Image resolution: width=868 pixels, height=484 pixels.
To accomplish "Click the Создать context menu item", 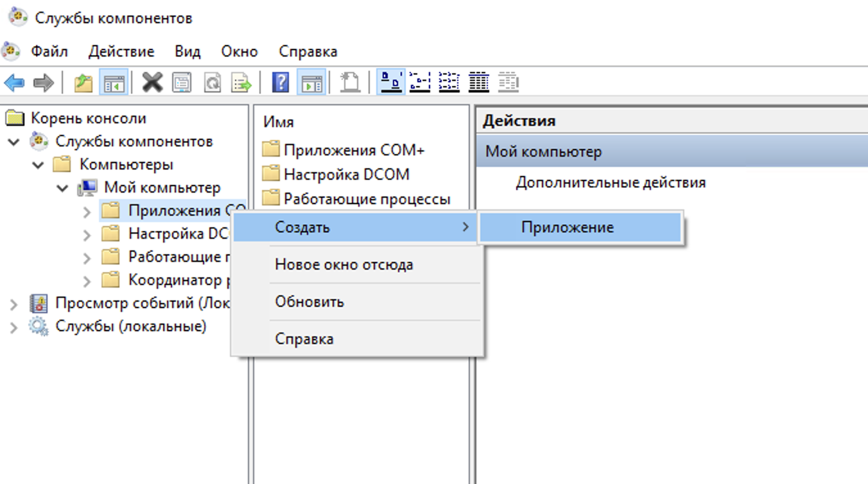I will pyautogui.click(x=356, y=227).
